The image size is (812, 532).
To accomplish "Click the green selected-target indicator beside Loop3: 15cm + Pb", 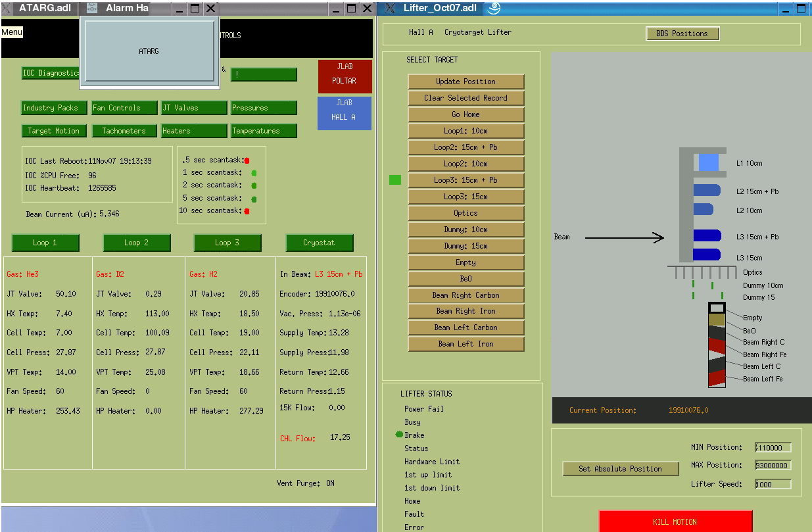I will pos(395,180).
